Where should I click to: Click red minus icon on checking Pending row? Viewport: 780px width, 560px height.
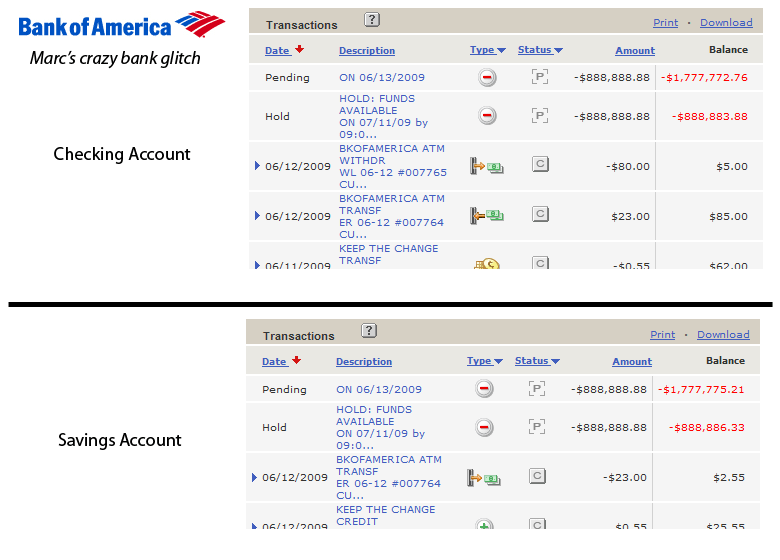[487, 78]
